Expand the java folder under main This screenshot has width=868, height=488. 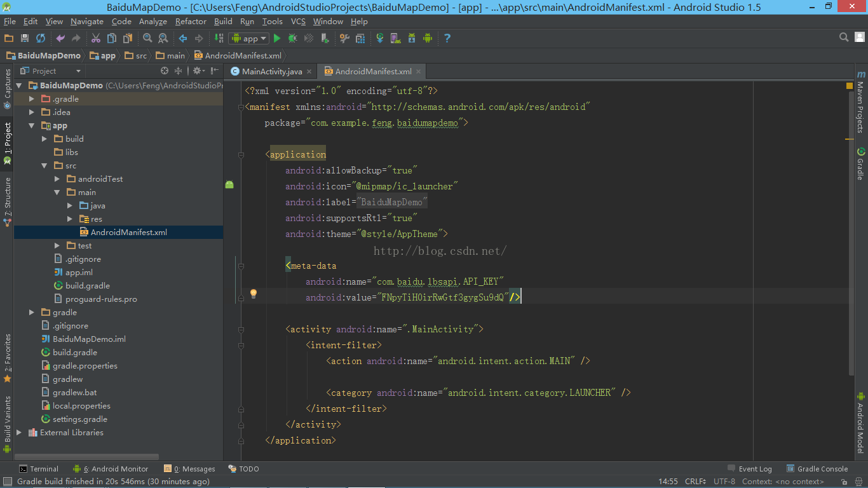point(70,205)
